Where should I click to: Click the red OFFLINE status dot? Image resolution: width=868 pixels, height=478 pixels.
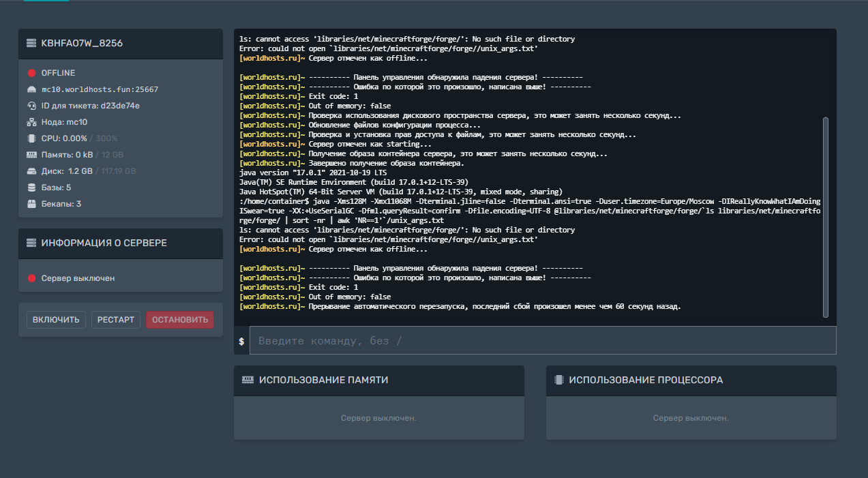31,73
